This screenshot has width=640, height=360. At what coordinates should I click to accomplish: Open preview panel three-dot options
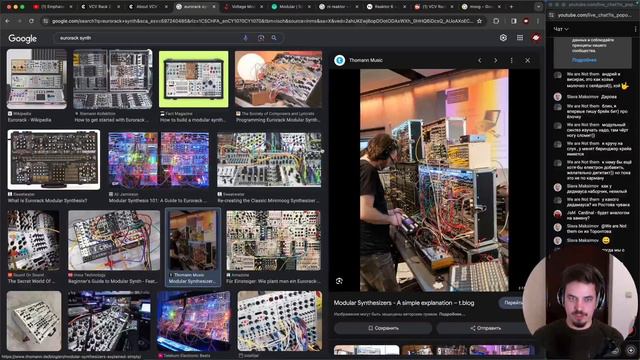point(511,60)
